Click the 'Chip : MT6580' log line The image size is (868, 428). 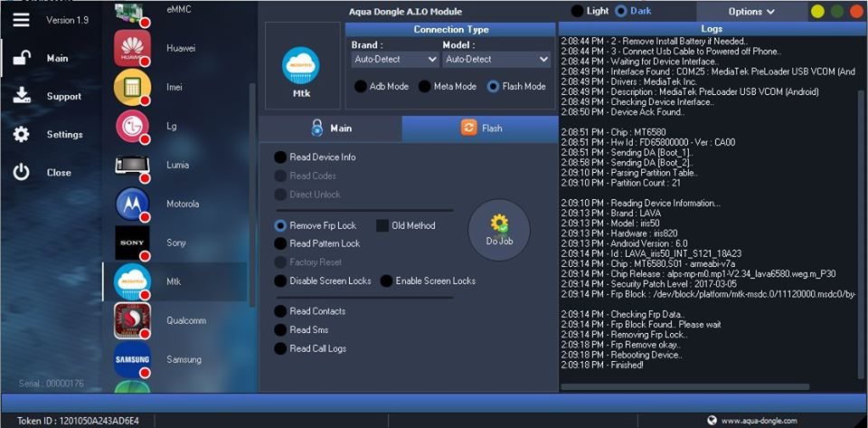click(613, 132)
